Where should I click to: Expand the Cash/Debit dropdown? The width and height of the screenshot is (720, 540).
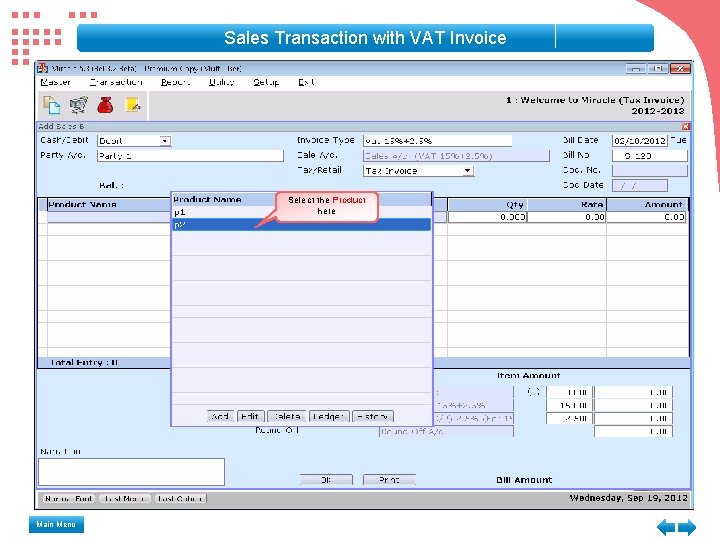pos(165,141)
